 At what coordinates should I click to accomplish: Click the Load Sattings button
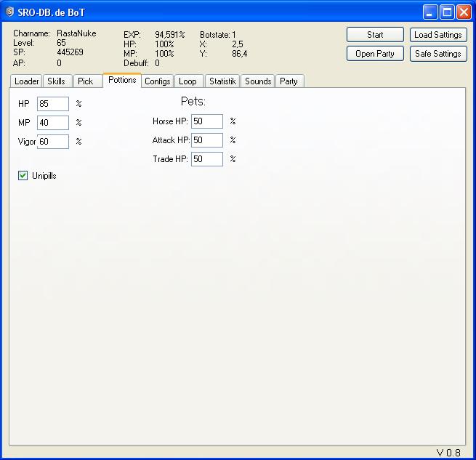click(x=438, y=35)
